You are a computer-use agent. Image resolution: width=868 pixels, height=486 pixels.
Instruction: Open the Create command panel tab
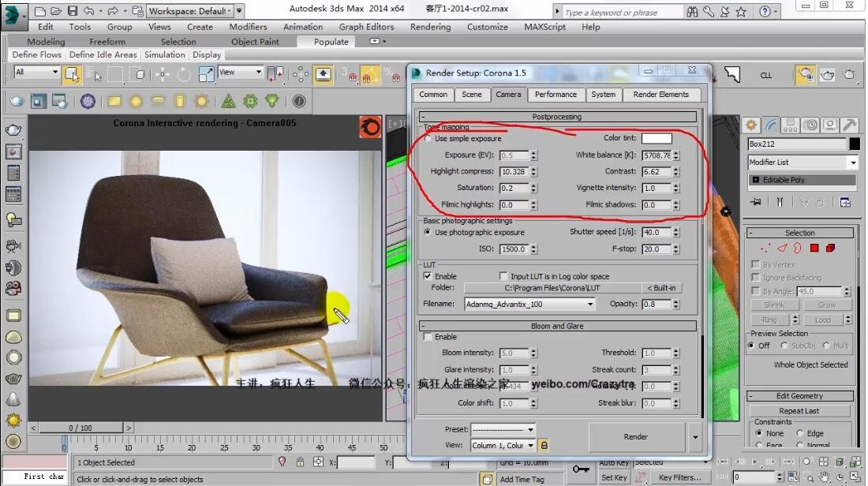pos(751,125)
